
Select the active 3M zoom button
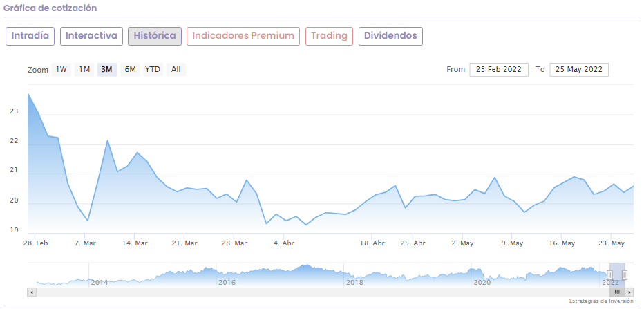click(x=107, y=69)
